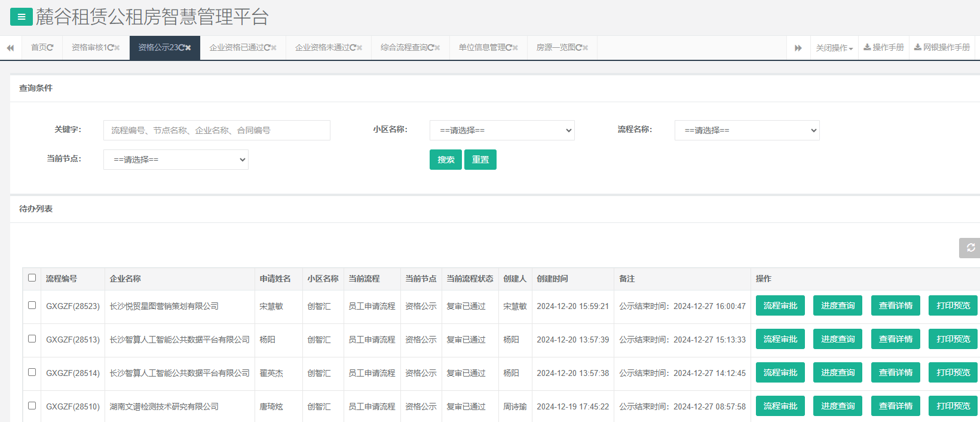
Task: Open the 关闭操作 dropdown menu
Action: (x=834, y=48)
